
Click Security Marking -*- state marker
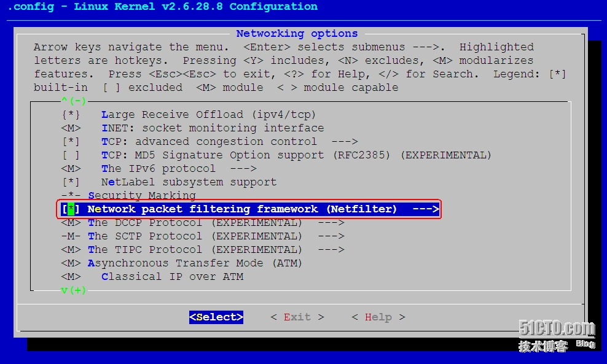(x=71, y=196)
